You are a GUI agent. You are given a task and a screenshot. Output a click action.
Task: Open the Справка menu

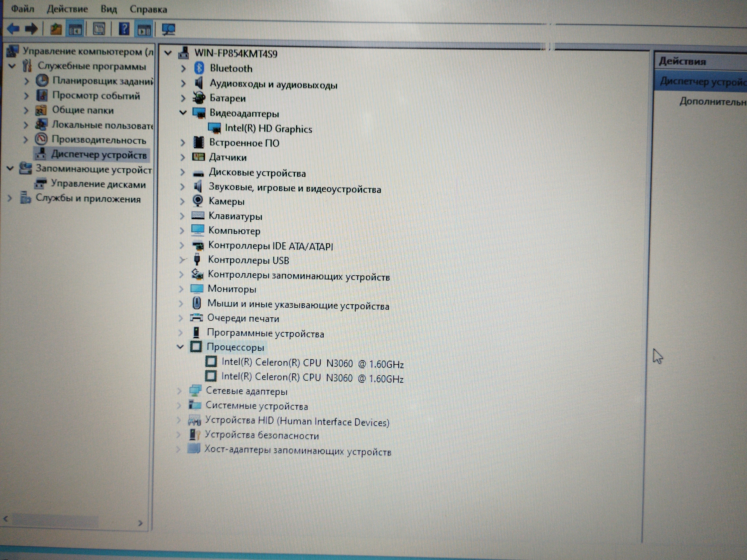(x=148, y=9)
